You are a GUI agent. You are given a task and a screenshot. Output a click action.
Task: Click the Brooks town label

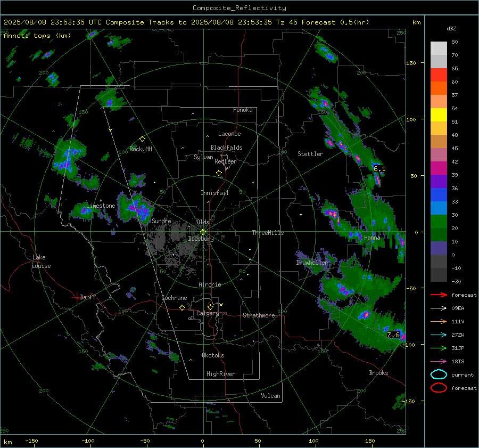coord(378,373)
